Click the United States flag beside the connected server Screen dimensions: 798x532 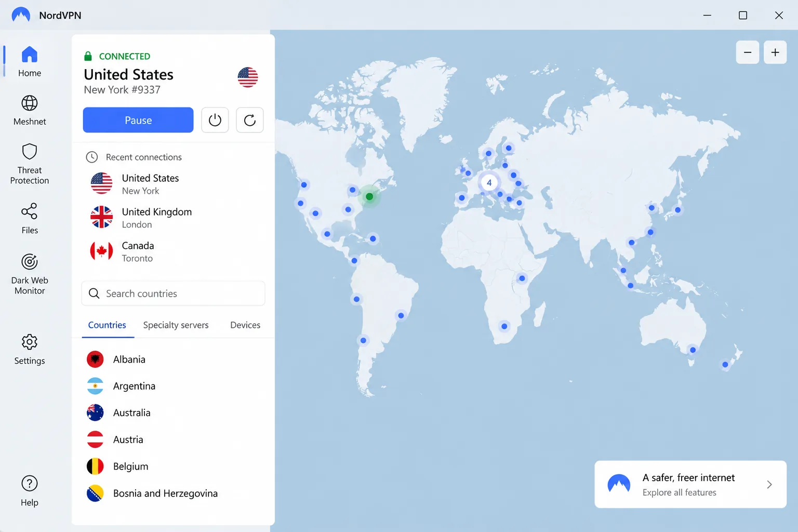pyautogui.click(x=248, y=77)
